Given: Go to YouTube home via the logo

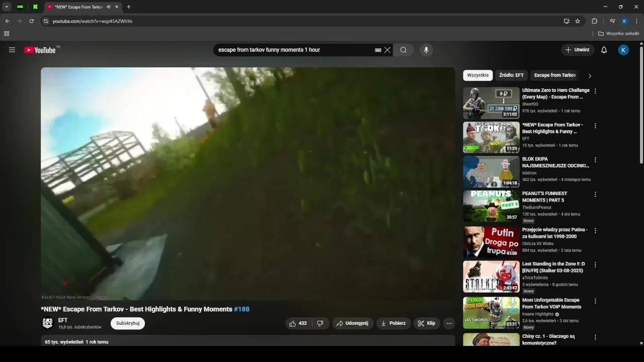Looking at the screenshot, I should click(40, 50).
